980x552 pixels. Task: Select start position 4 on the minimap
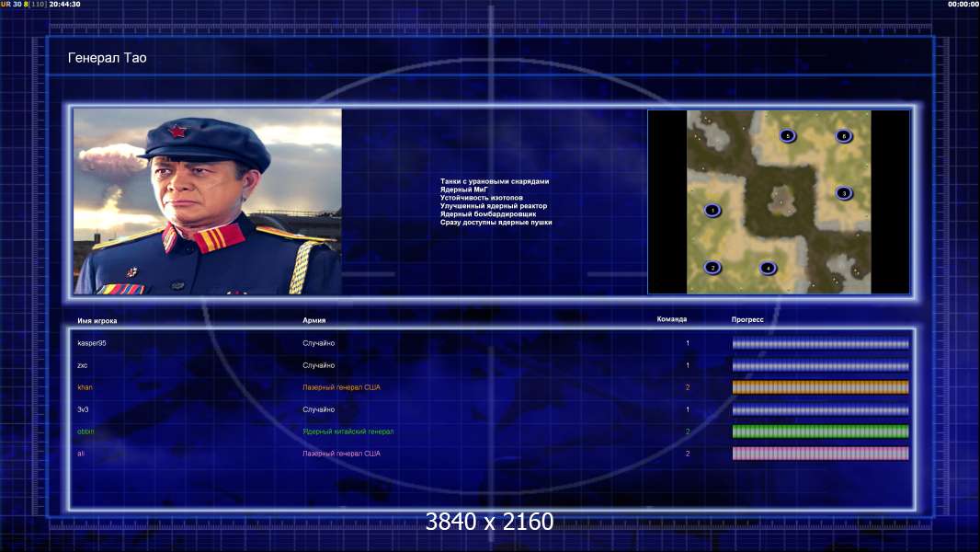click(x=769, y=269)
